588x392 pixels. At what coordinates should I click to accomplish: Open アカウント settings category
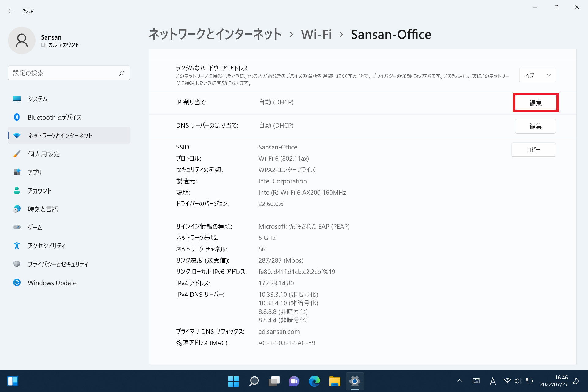pos(69,190)
